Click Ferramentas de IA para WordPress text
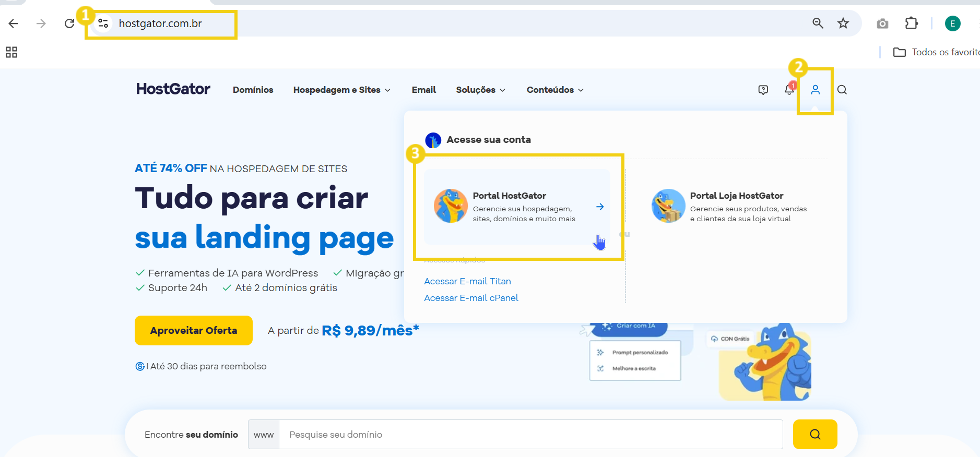The width and height of the screenshot is (980, 457). (233, 273)
